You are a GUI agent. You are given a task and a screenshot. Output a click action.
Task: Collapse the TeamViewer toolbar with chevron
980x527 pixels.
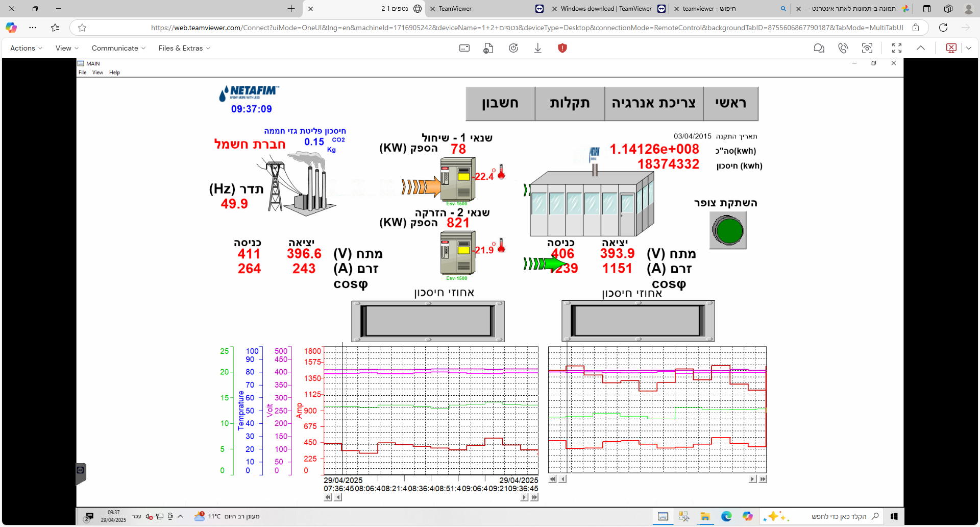[x=920, y=48]
